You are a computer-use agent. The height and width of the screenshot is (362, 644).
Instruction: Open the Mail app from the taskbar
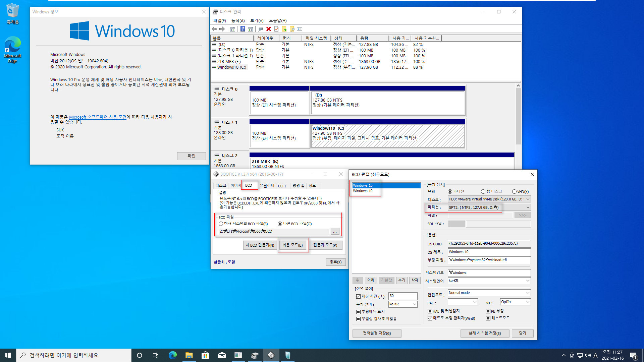coord(222,355)
